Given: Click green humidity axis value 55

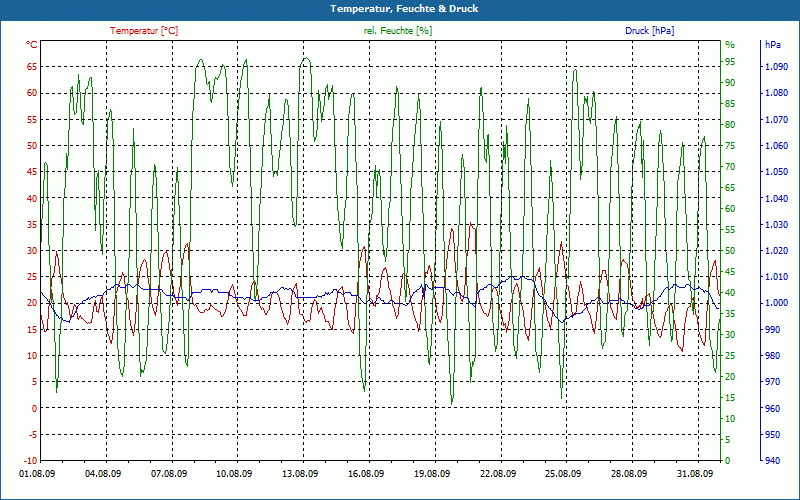Looking at the screenshot, I should [x=730, y=230].
